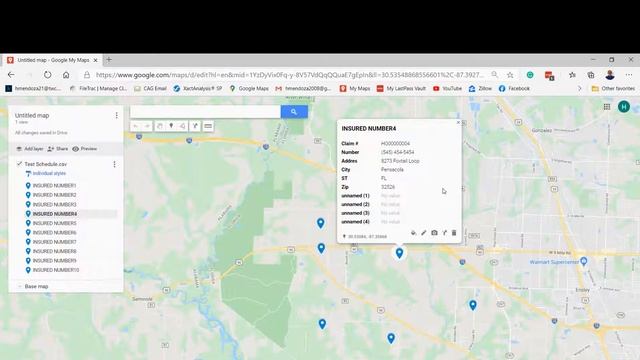Select INSURED NUMBER2 in layer list
Screen dimensions: 640x360
coord(54,195)
